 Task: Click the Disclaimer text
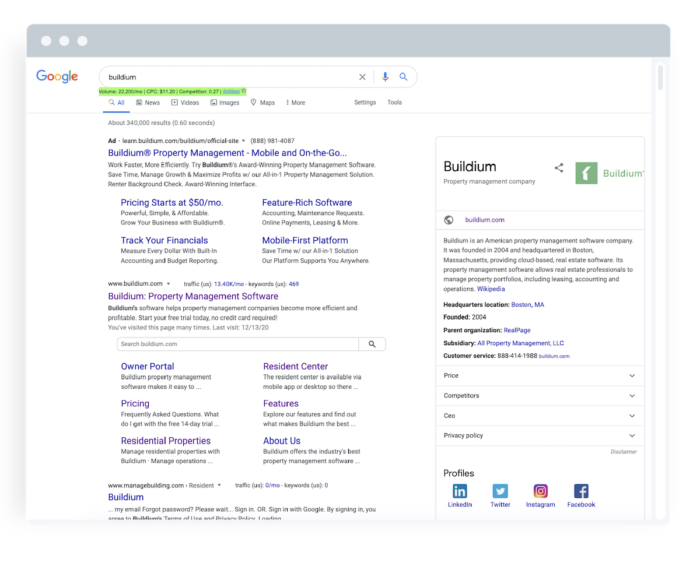pos(624,452)
